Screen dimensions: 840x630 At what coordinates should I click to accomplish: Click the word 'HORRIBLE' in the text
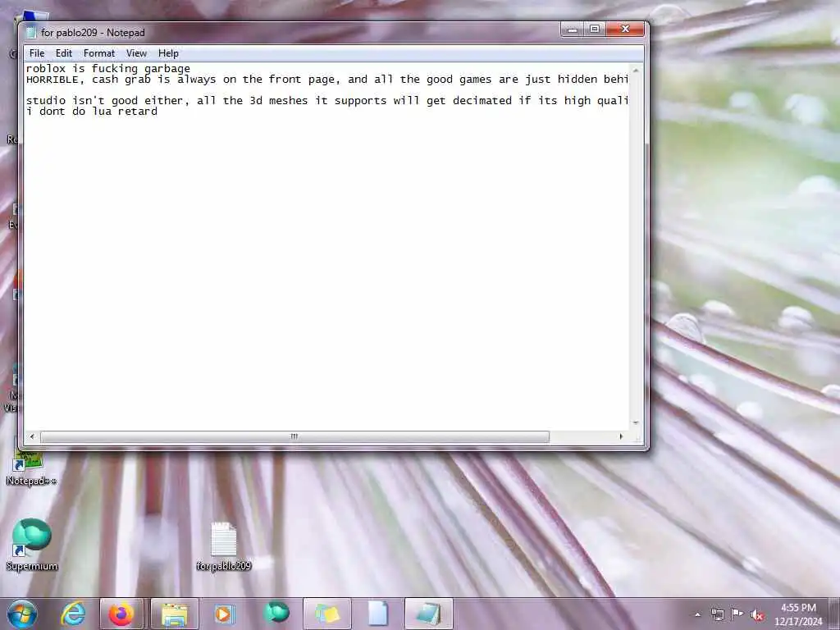52,80
